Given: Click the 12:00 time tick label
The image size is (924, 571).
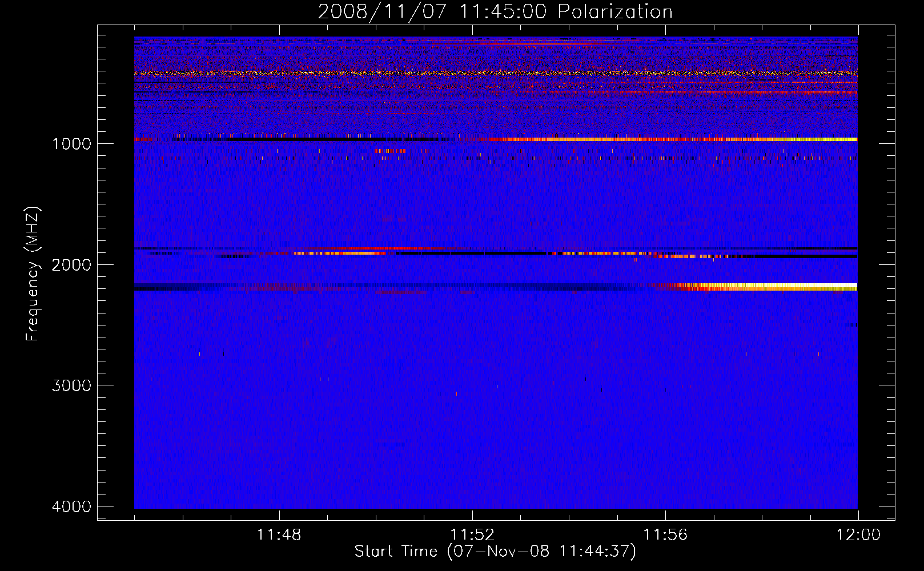Looking at the screenshot, I should [x=858, y=535].
